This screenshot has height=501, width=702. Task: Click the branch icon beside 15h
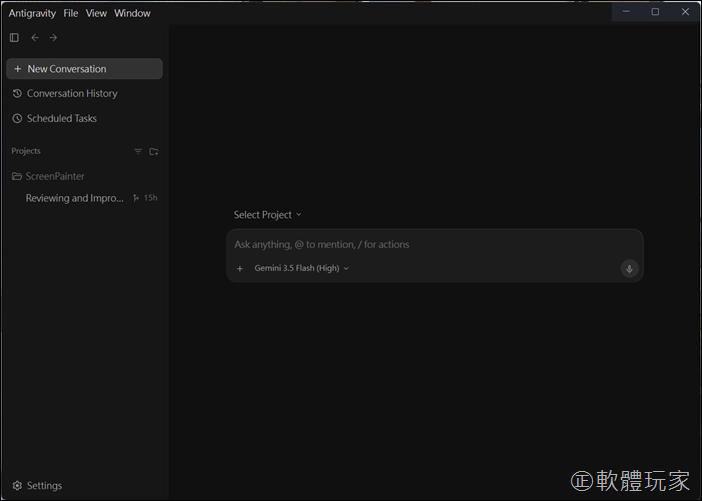pos(136,198)
